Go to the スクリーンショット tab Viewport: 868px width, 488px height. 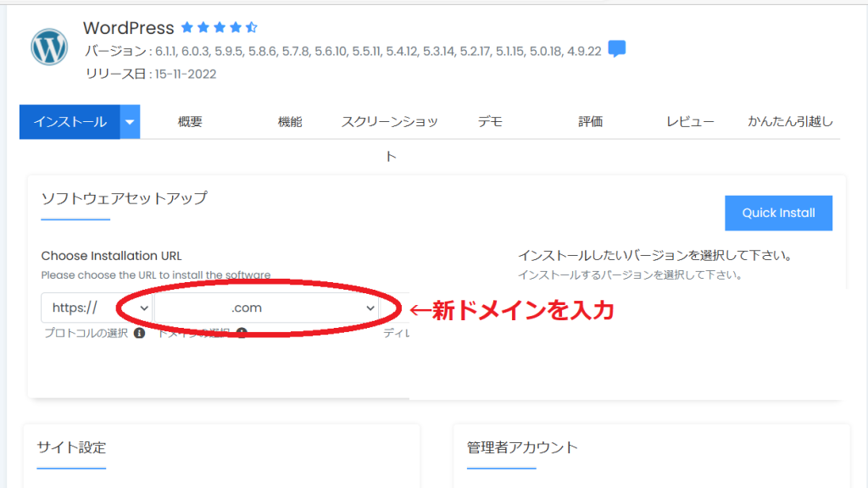(390, 122)
